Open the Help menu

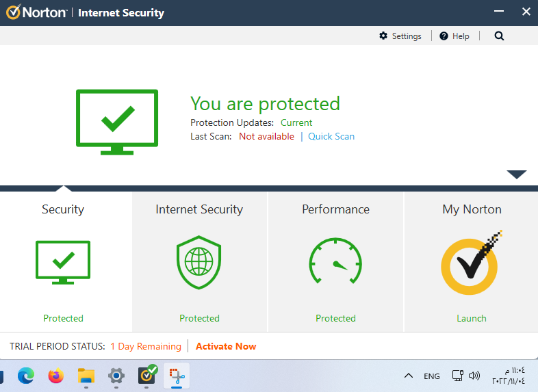click(x=454, y=36)
